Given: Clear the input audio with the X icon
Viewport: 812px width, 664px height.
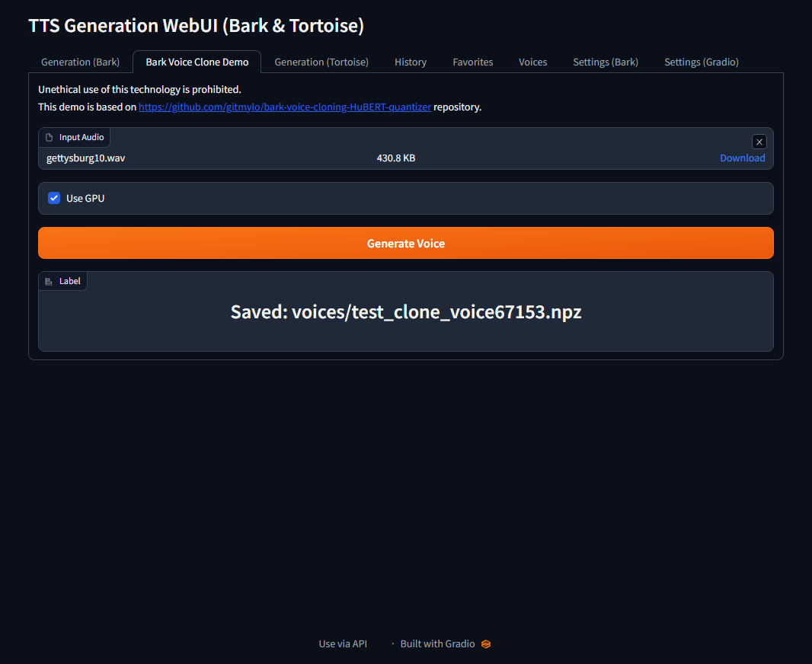Looking at the screenshot, I should point(759,142).
